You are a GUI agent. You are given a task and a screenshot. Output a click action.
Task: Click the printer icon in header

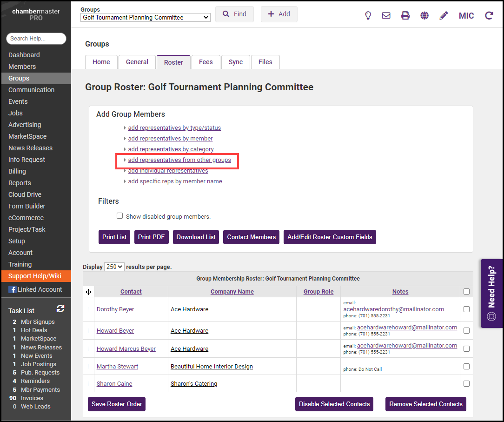click(405, 15)
